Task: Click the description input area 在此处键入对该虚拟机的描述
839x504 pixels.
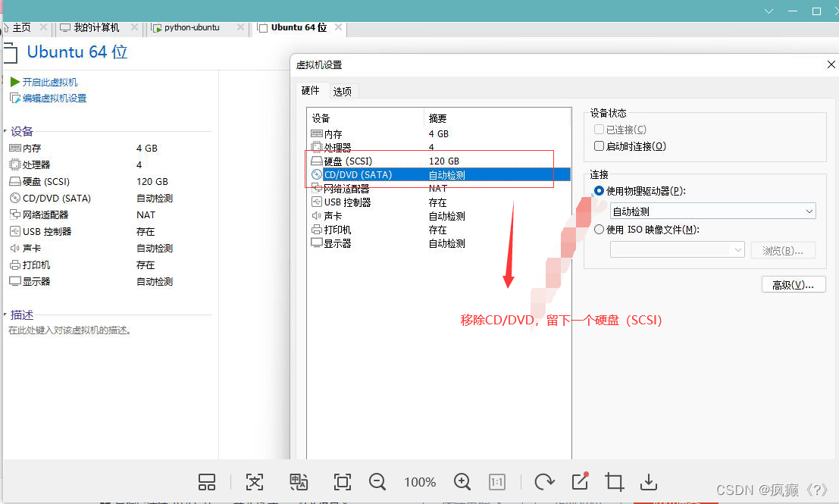Action: (70, 330)
